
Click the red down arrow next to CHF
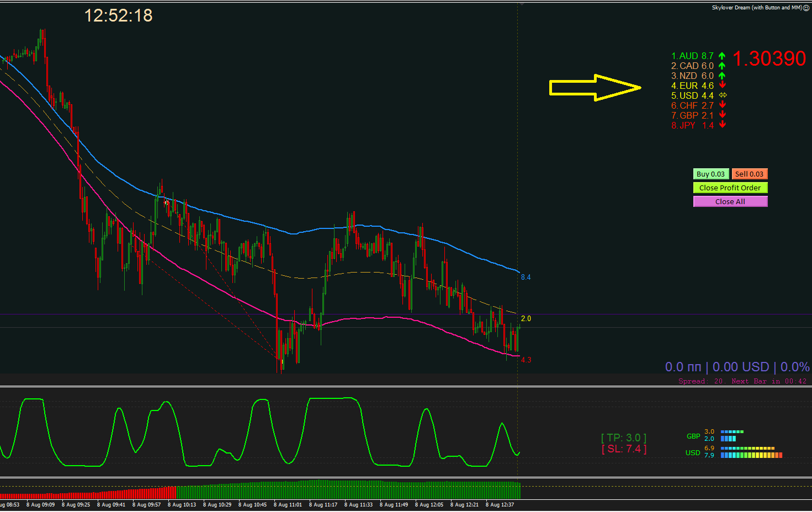tap(722, 105)
